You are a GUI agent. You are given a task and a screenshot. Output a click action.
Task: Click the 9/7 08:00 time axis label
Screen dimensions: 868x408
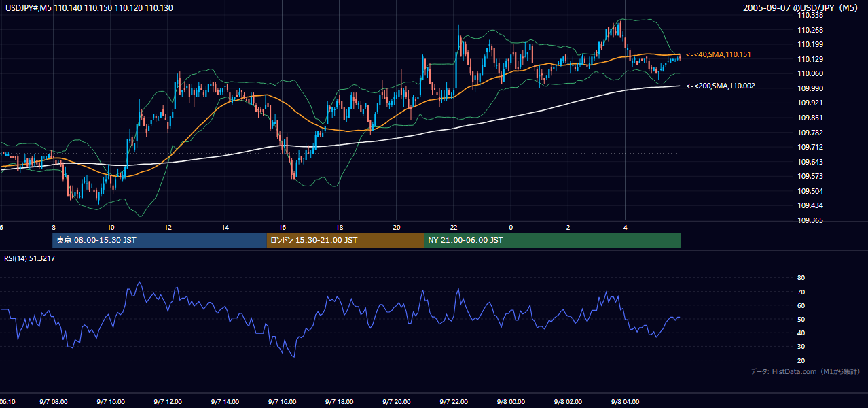[52, 402]
